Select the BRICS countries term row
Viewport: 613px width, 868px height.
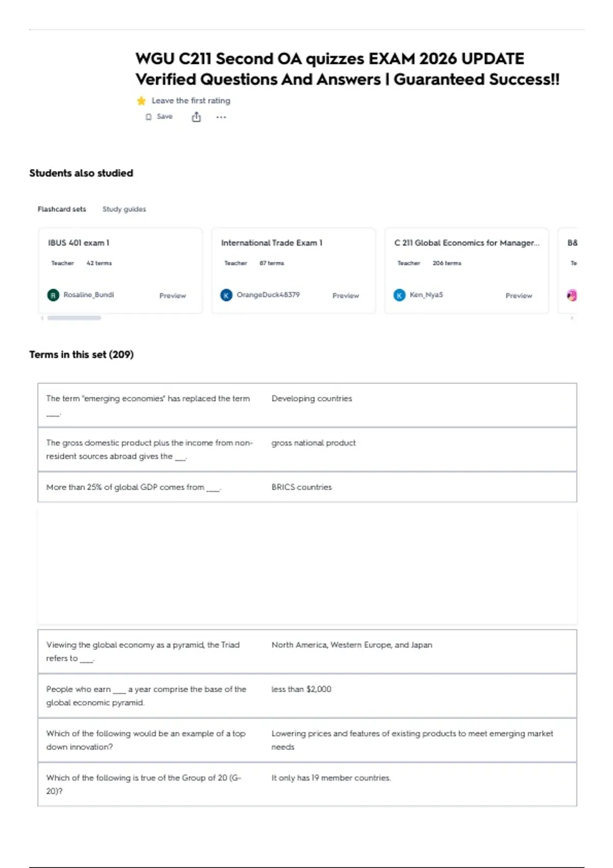coord(307,487)
